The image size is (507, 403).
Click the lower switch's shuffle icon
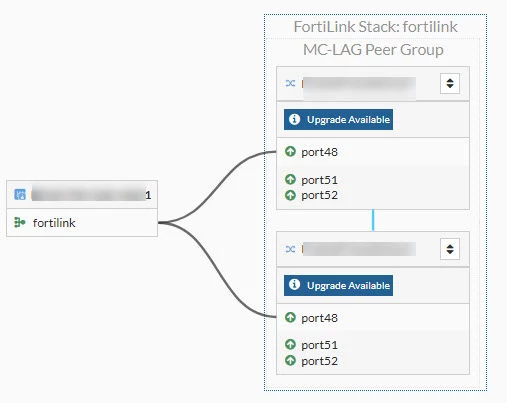tap(290, 249)
